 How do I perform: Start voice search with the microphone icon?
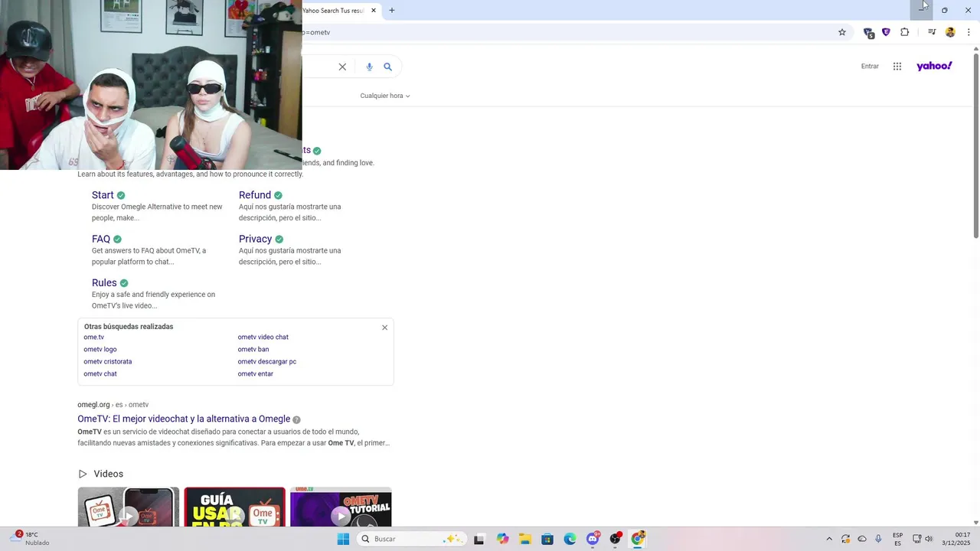pyautogui.click(x=369, y=67)
